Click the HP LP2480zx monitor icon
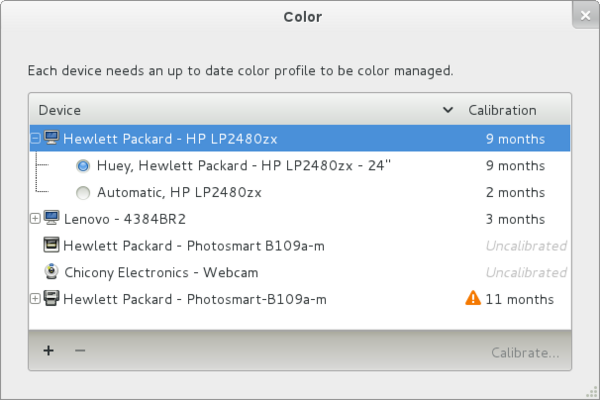This screenshot has height=400, width=600. tap(52, 138)
